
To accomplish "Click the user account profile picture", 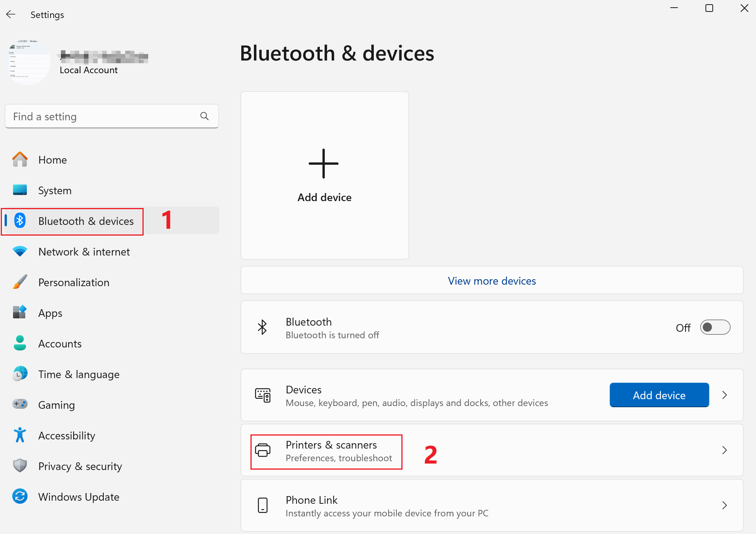I will (29, 61).
